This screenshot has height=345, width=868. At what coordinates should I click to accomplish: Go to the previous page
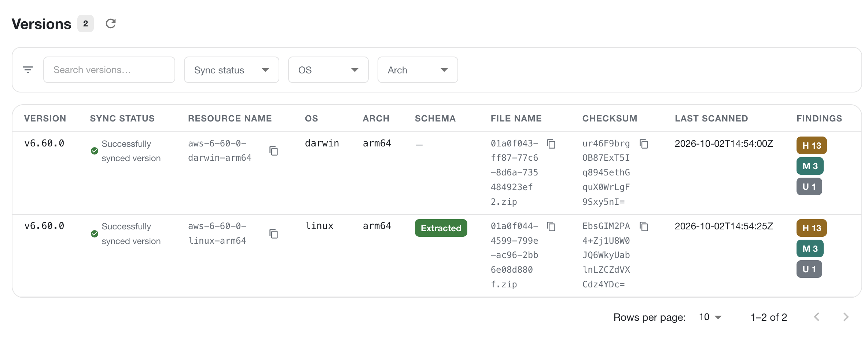tap(817, 317)
